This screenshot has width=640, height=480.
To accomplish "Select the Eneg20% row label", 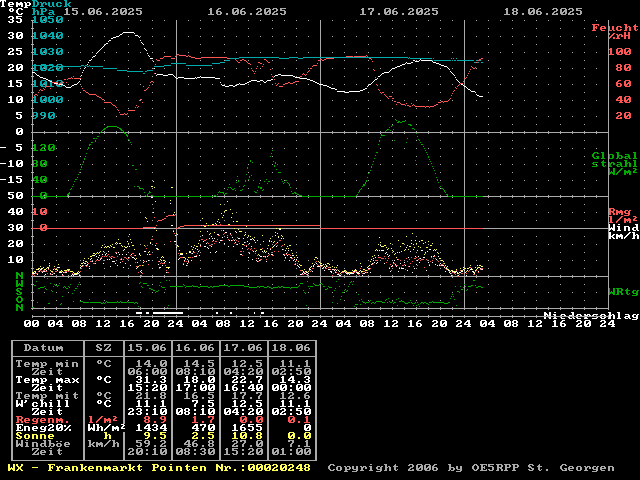I will pos(43,428).
